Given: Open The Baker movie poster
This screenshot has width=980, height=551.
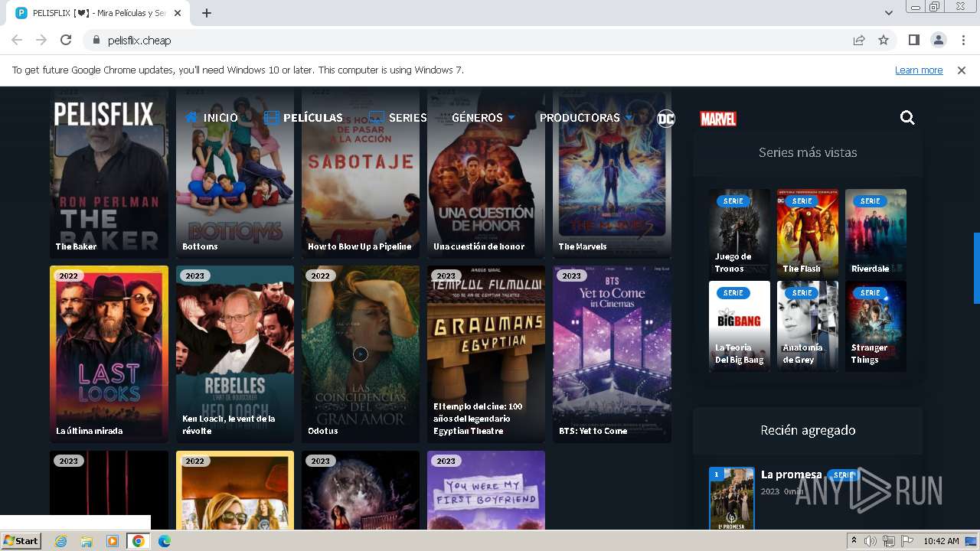Looking at the screenshot, I should point(109,172).
